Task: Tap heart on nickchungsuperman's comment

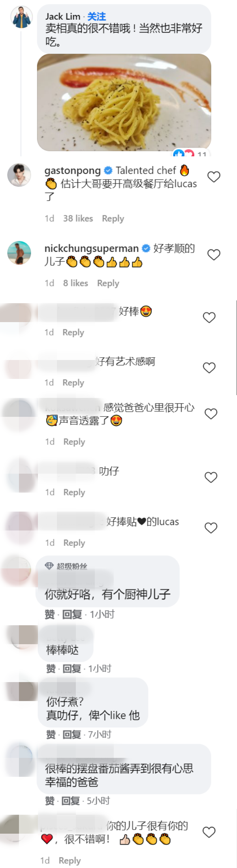Action: click(x=214, y=255)
